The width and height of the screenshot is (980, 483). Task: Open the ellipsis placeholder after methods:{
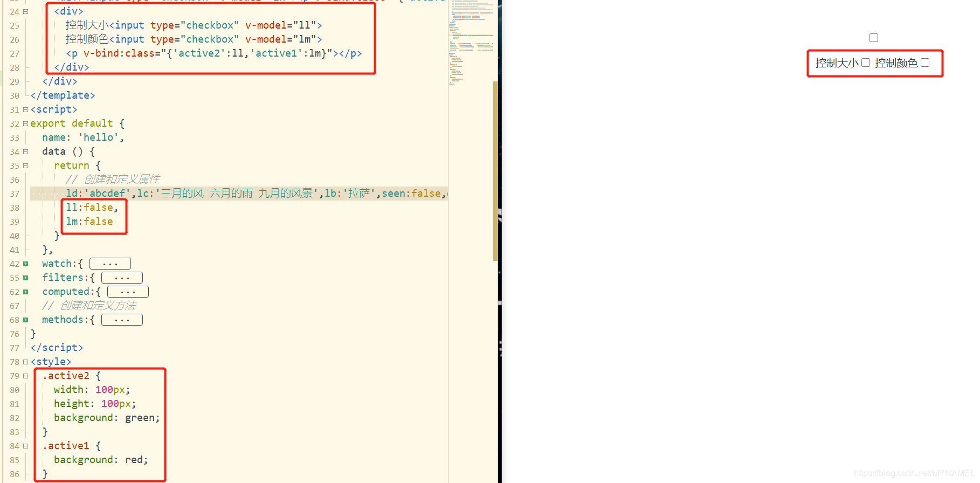tap(122, 320)
